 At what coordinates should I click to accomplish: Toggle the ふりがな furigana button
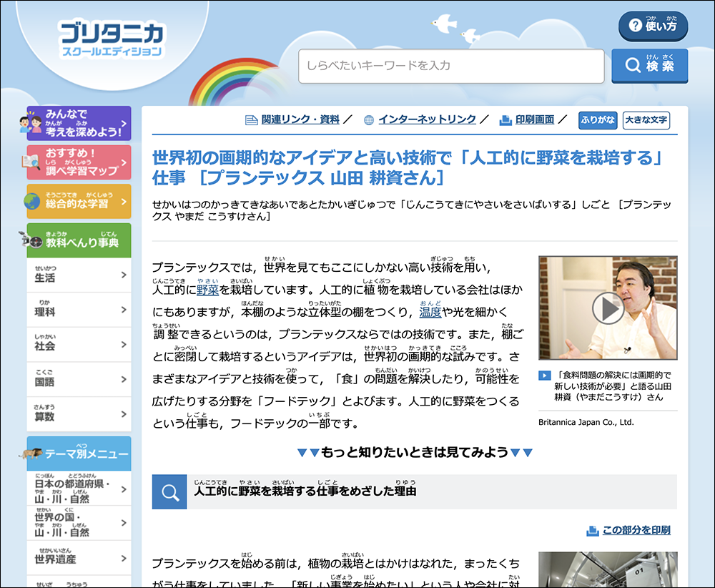[598, 120]
